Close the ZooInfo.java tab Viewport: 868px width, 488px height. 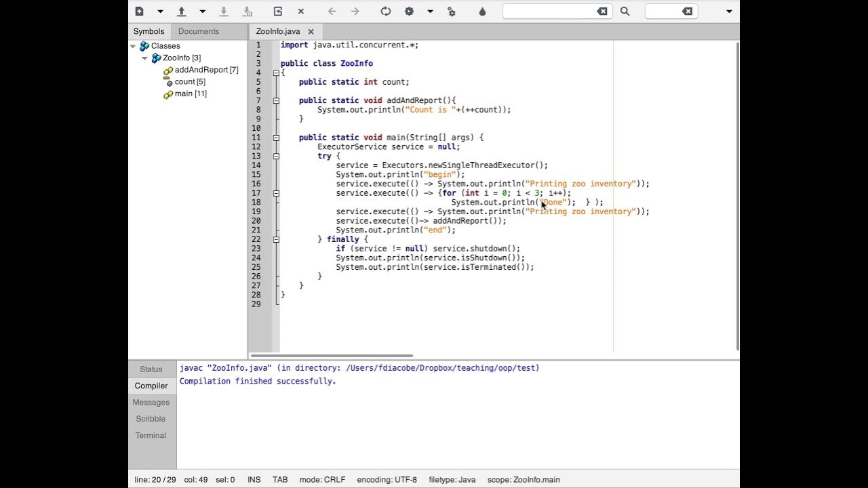(x=311, y=31)
